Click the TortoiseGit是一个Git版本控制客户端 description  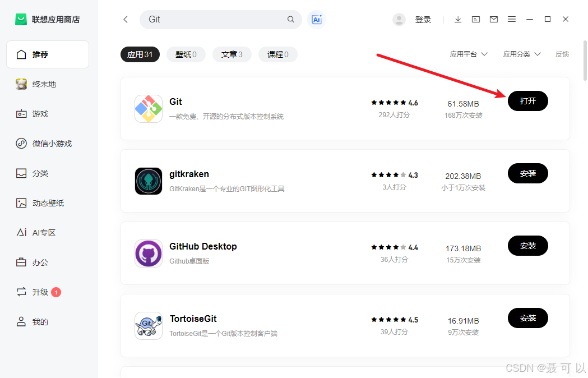pos(223,333)
